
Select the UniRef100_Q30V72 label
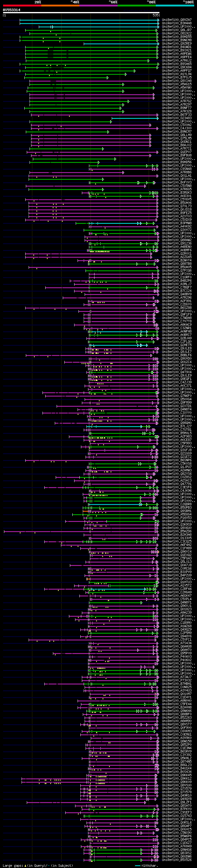point(176,230)
